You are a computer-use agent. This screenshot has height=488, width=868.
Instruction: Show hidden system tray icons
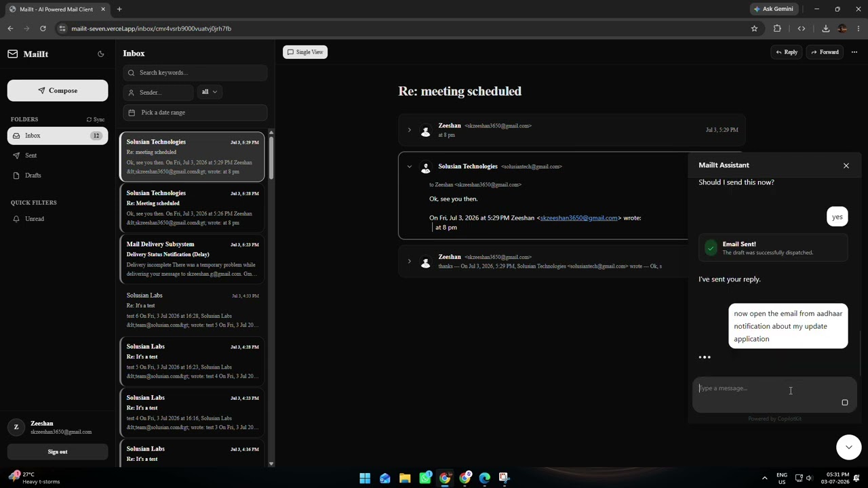765,479
